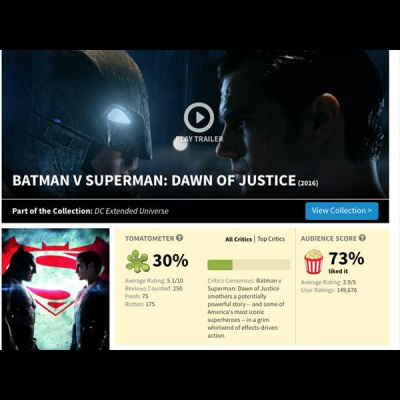The height and width of the screenshot is (400, 400).
Task: Click the Critics Consensus paragraph
Action: [246, 308]
